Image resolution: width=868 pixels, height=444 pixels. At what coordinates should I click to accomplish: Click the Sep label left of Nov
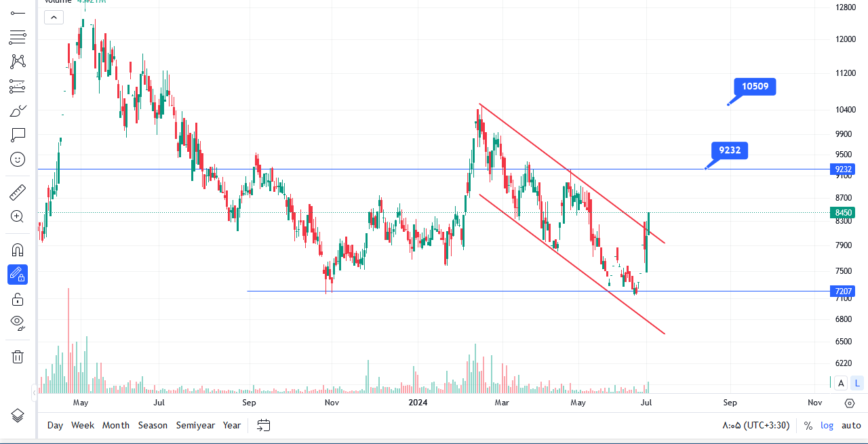point(730,403)
